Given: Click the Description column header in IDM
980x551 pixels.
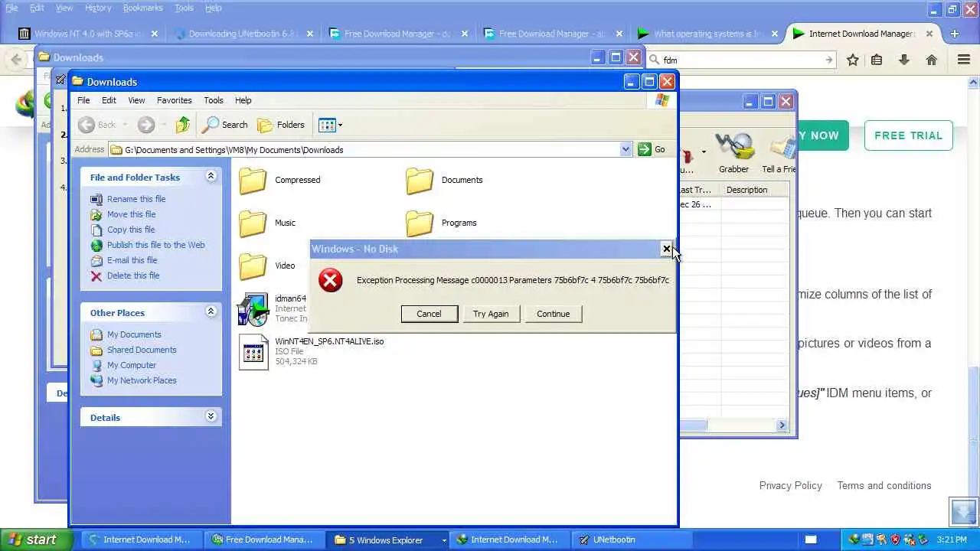Looking at the screenshot, I should [x=755, y=190].
